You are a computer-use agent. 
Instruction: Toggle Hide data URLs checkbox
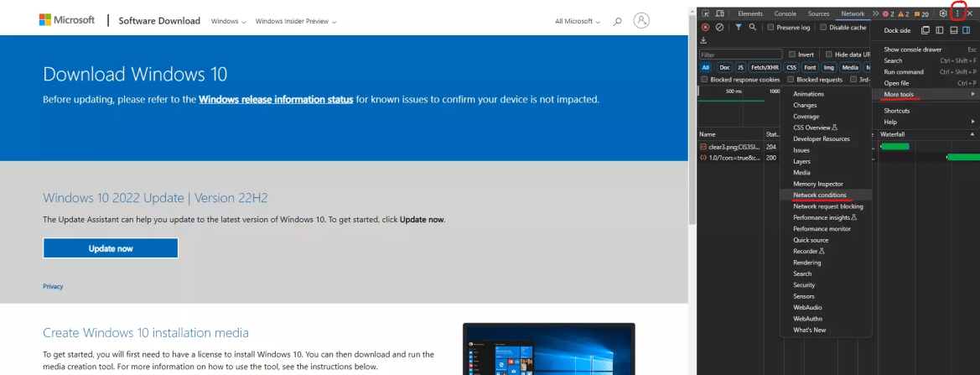pos(829,55)
